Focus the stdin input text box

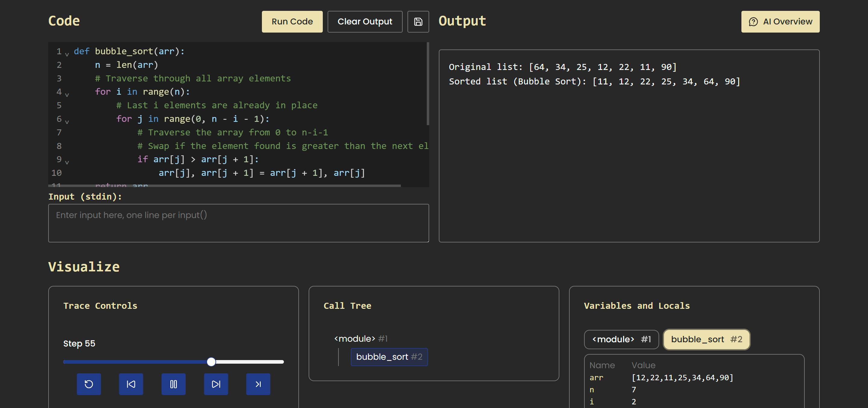[x=238, y=223]
